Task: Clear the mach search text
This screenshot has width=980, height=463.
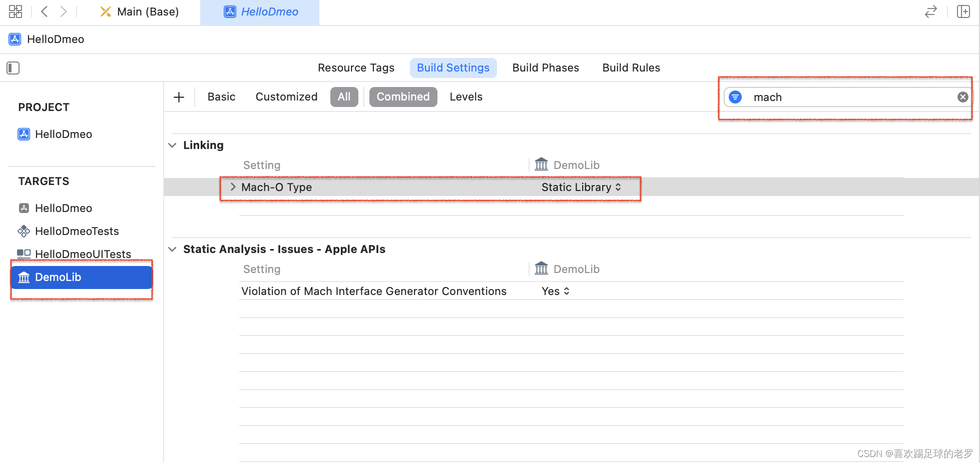Action: click(962, 97)
